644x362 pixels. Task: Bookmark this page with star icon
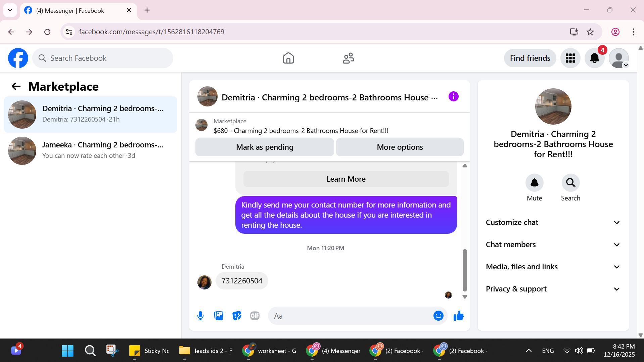[590, 32]
